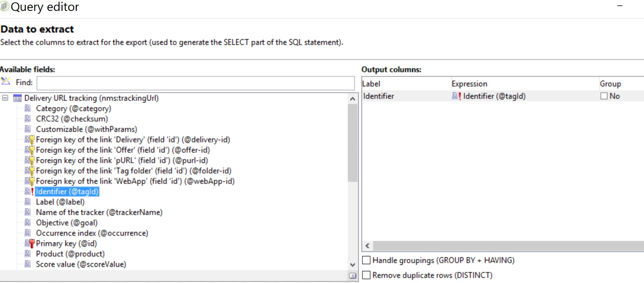
Task: Select Foreign key of the link 'pURL' field
Action: tap(122, 161)
